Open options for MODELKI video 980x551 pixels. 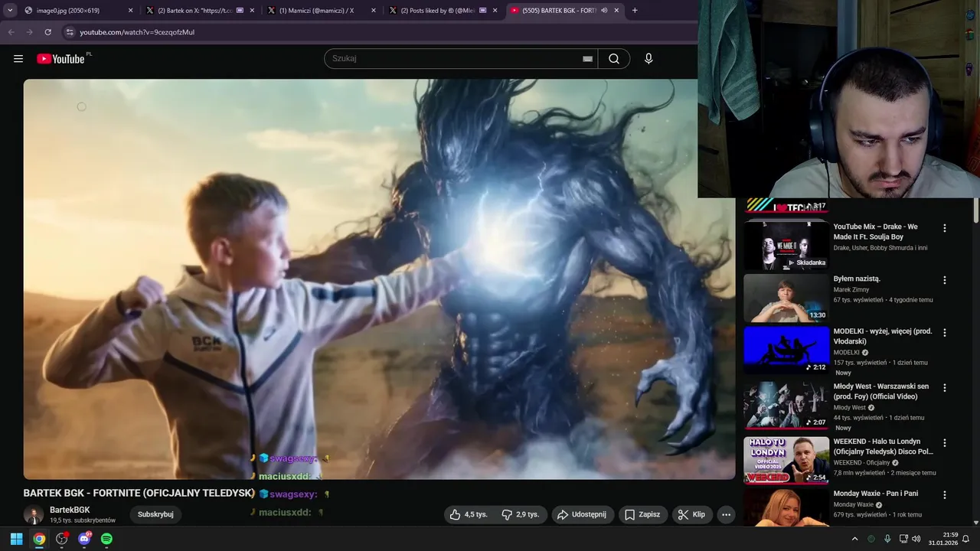[945, 333]
